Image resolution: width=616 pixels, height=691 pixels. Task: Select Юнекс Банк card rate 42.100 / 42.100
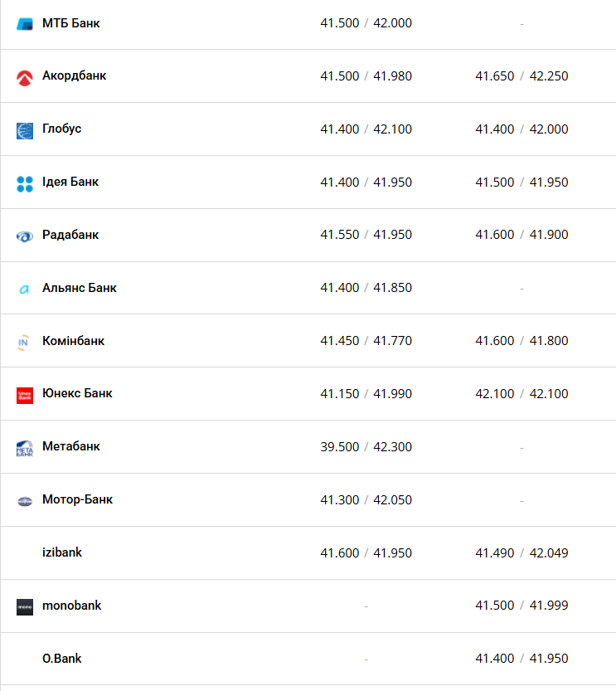(x=521, y=393)
